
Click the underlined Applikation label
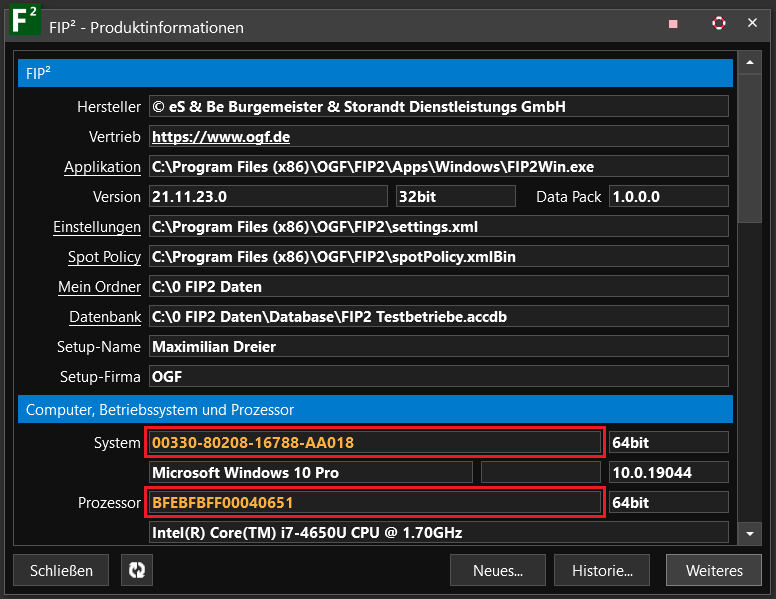click(x=102, y=167)
